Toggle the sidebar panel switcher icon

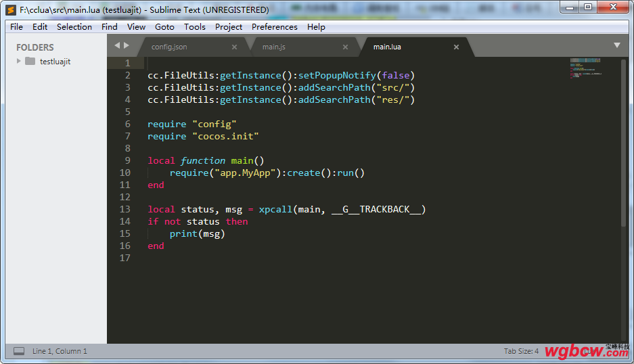coord(19,351)
